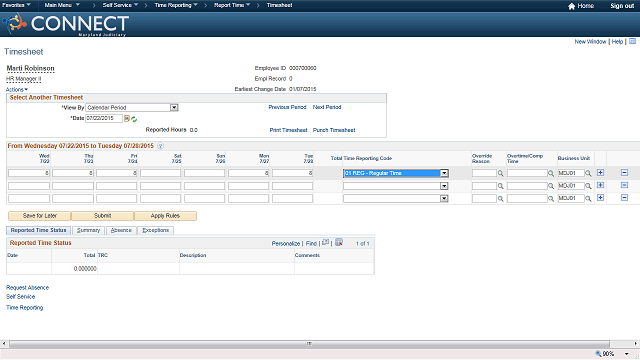Delete the third timesheet row
The width and height of the screenshot is (640, 360).
pyautogui.click(x=624, y=198)
